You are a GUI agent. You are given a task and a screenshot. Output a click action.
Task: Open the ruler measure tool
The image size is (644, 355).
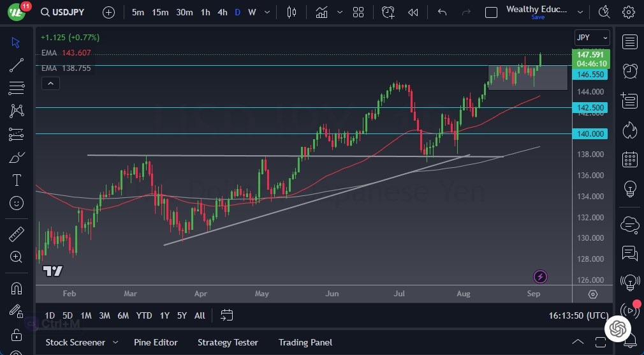tap(17, 234)
